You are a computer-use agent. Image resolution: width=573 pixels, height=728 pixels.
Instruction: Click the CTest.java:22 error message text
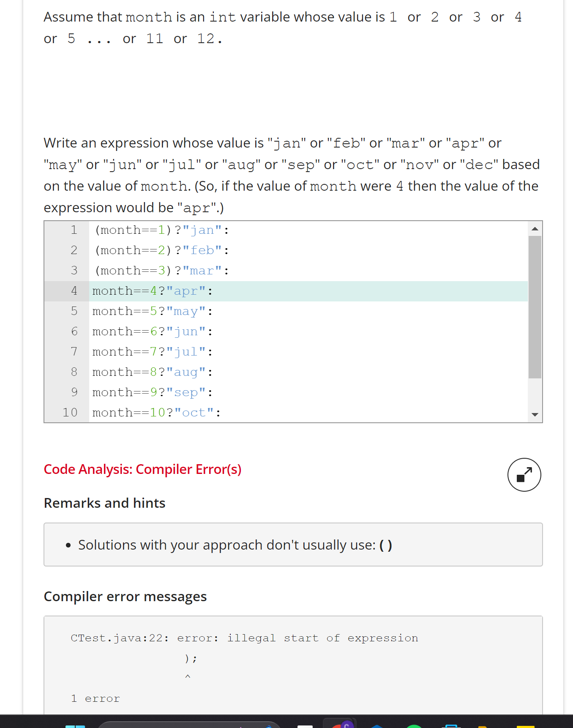[x=244, y=638]
